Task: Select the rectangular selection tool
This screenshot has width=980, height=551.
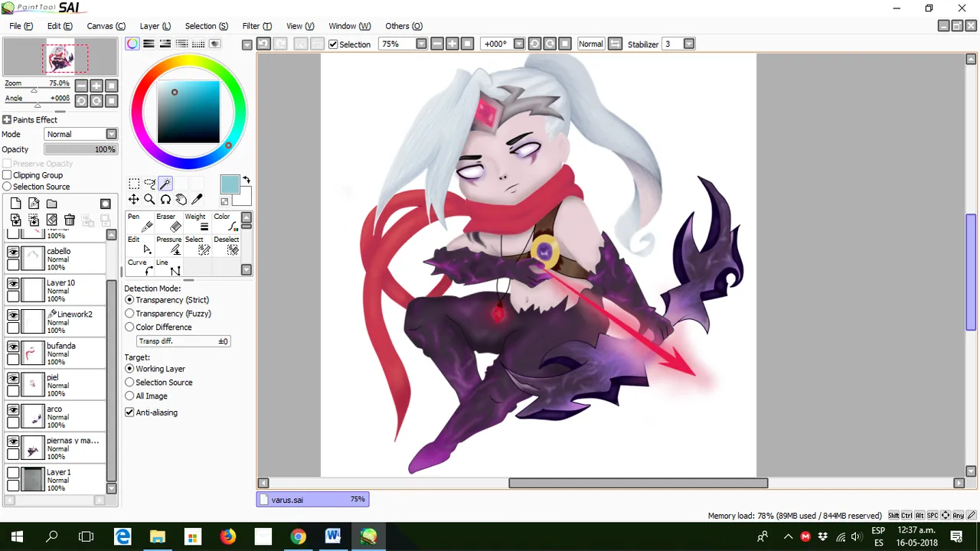Action: pyautogui.click(x=134, y=184)
